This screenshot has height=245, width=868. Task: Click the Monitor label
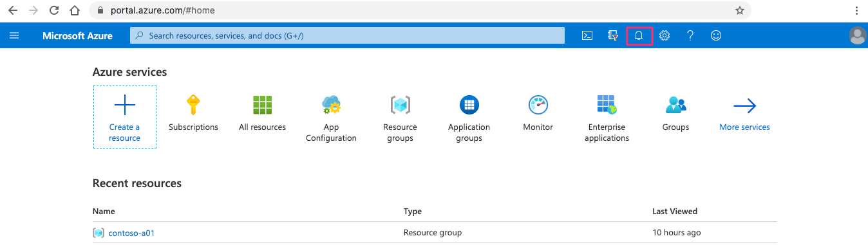tap(538, 127)
